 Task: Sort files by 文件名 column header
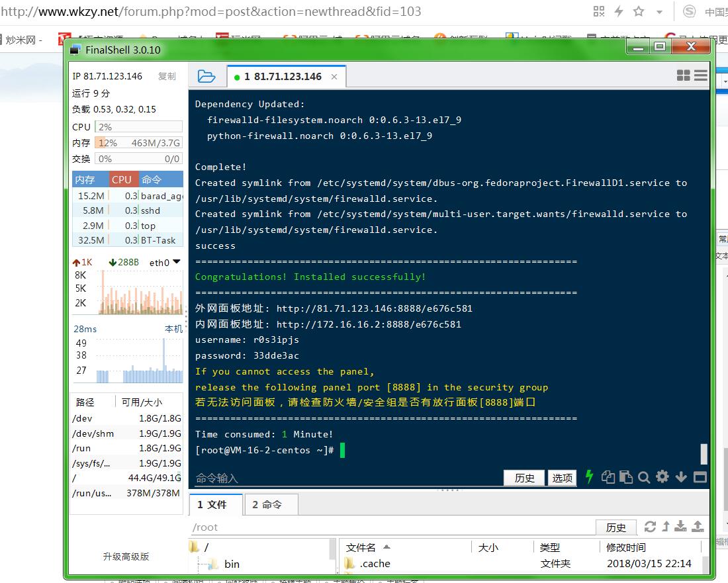(361, 547)
